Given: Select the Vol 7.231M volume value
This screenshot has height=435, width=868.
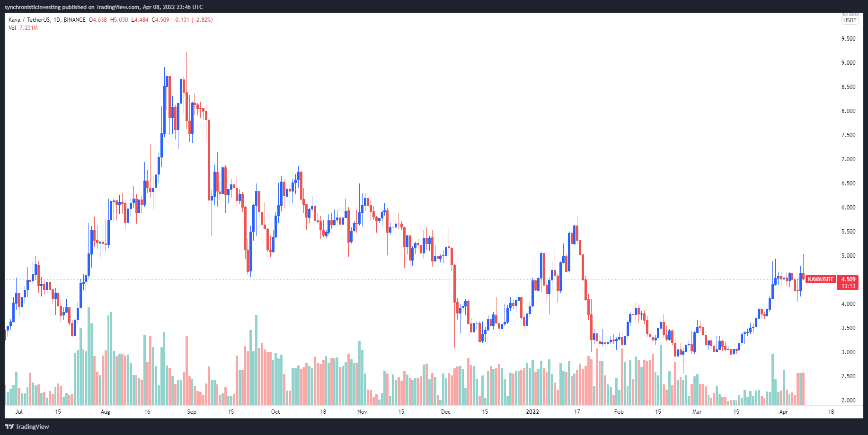Looking at the screenshot, I should pyautogui.click(x=28, y=28).
